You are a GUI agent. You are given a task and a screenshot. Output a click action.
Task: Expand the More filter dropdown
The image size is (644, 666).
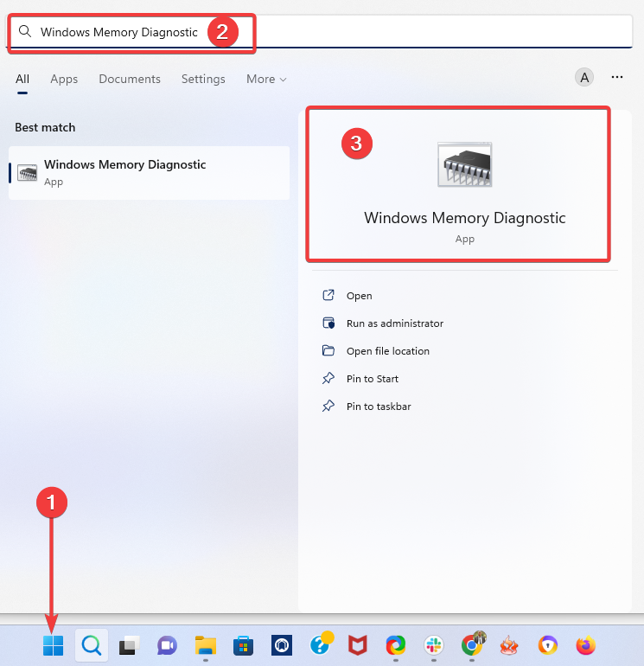[266, 79]
